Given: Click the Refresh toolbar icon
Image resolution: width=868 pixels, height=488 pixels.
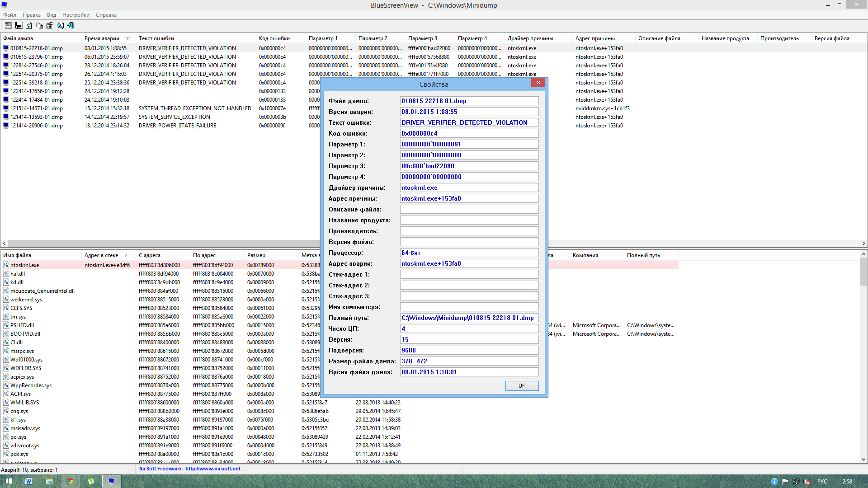Looking at the screenshot, I should 29,26.
